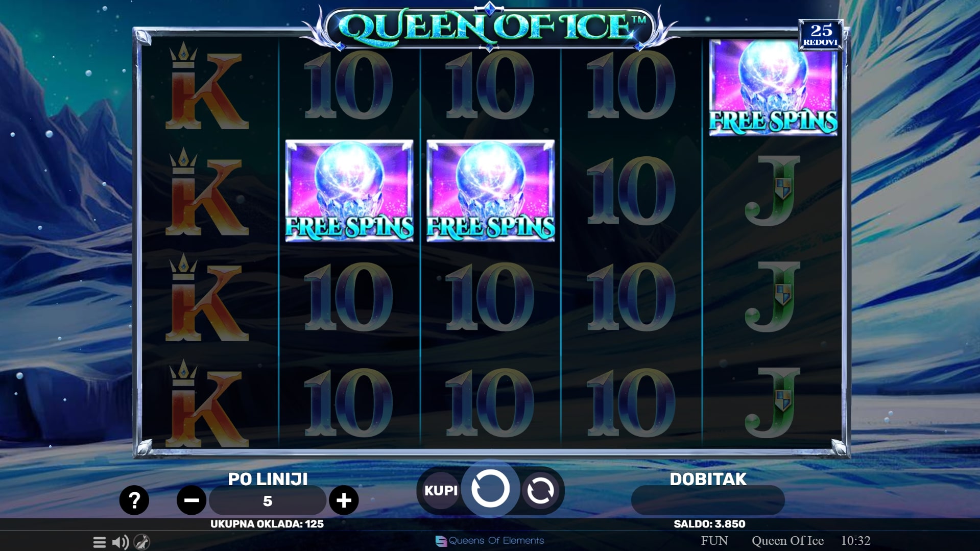Select Free Spins symbol on third reel
This screenshot has width=980, height=551.
[490, 190]
